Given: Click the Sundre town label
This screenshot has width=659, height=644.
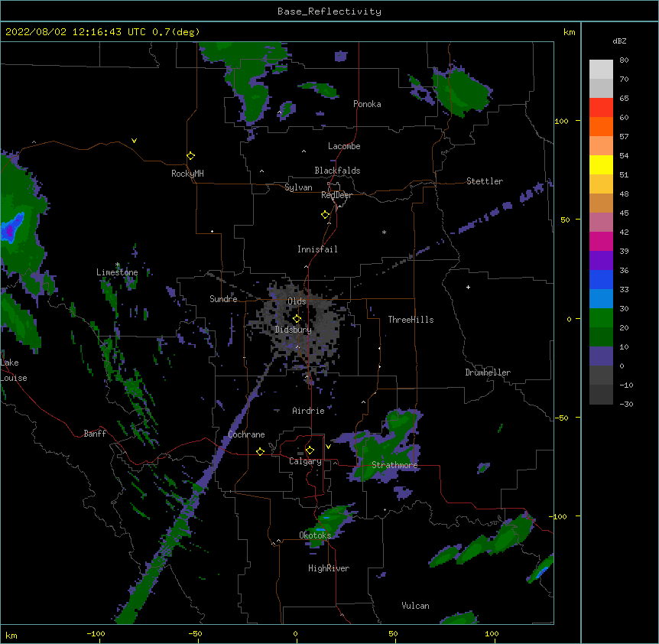Looking at the screenshot, I should tap(223, 299).
